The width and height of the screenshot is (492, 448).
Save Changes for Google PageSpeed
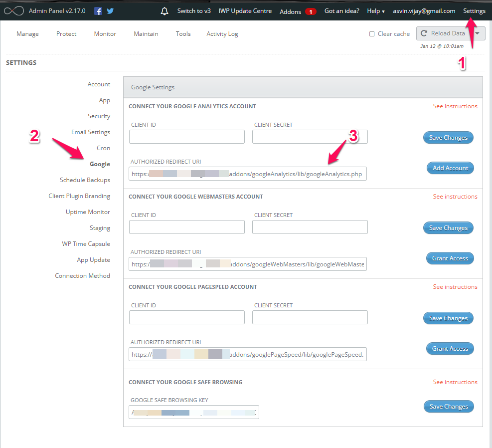click(448, 318)
